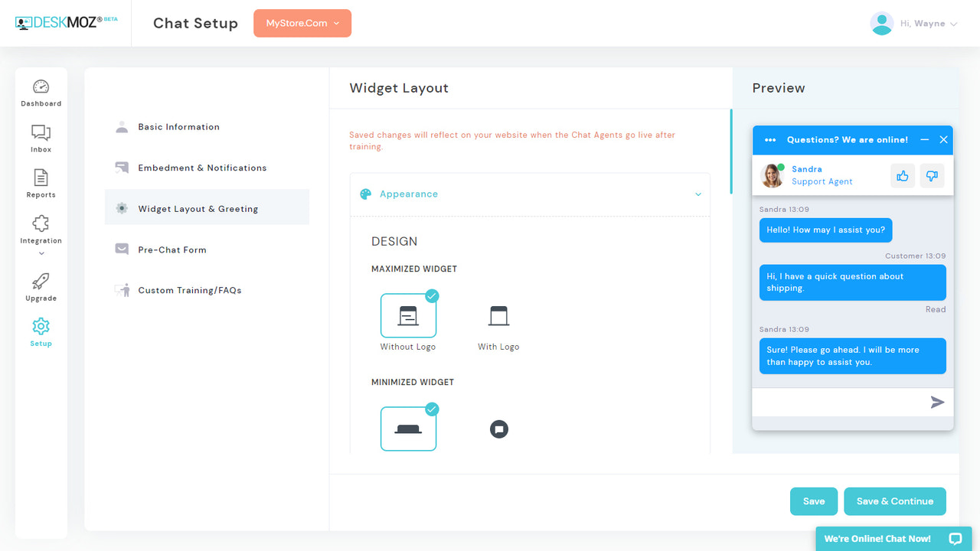The width and height of the screenshot is (980, 551).
Task: Click the Save & Continue button
Action: [894, 501]
